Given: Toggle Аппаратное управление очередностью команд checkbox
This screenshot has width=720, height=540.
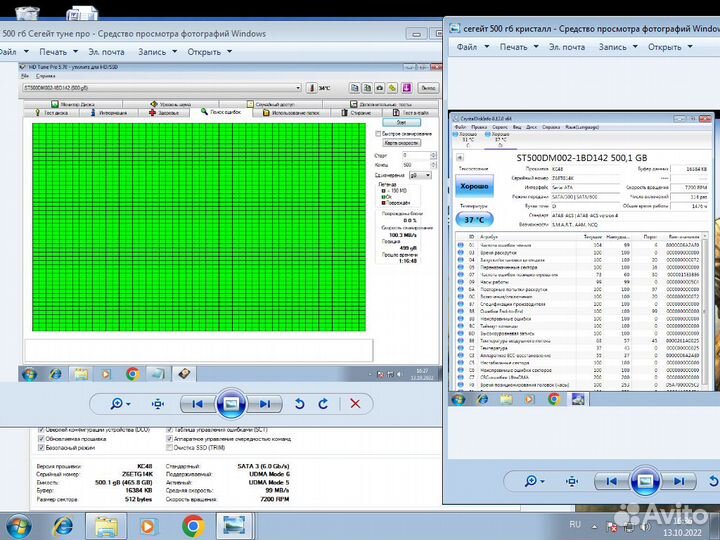Looking at the screenshot, I should 169,439.
